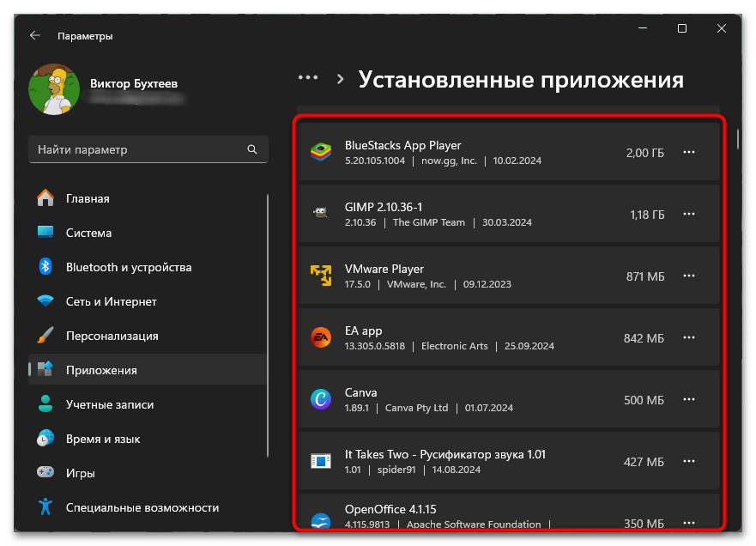Image resolution: width=756 pixels, height=546 pixels.
Task: Open Специальные возможности section
Action: click(x=148, y=507)
